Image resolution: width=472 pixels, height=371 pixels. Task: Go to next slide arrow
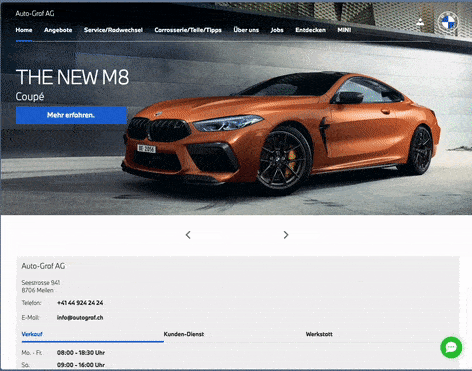tap(286, 235)
